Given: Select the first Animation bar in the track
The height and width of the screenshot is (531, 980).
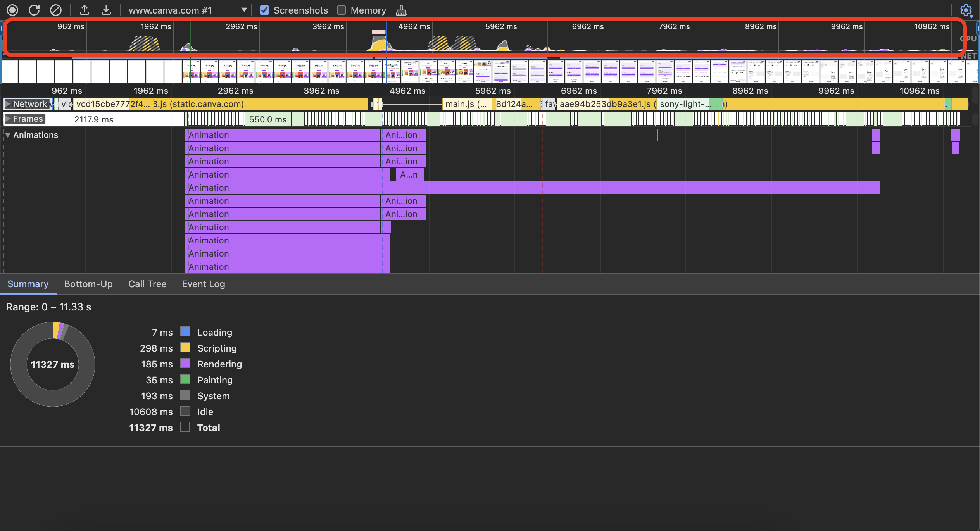Looking at the screenshot, I should click(x=282, y=135).
